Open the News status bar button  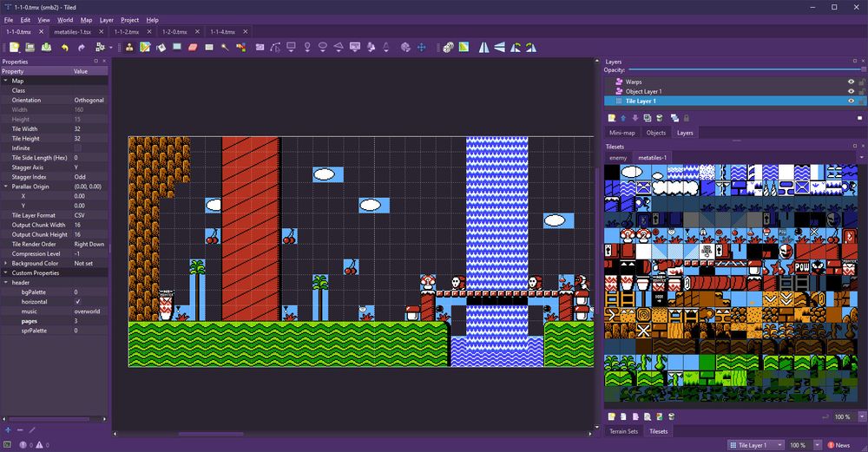tap(838, 445)
